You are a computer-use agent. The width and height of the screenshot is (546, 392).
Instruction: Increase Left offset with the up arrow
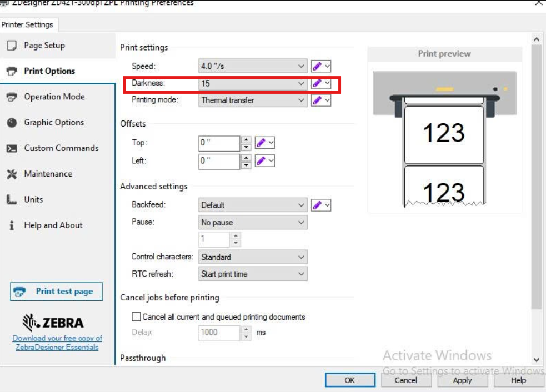pos(246,158)
